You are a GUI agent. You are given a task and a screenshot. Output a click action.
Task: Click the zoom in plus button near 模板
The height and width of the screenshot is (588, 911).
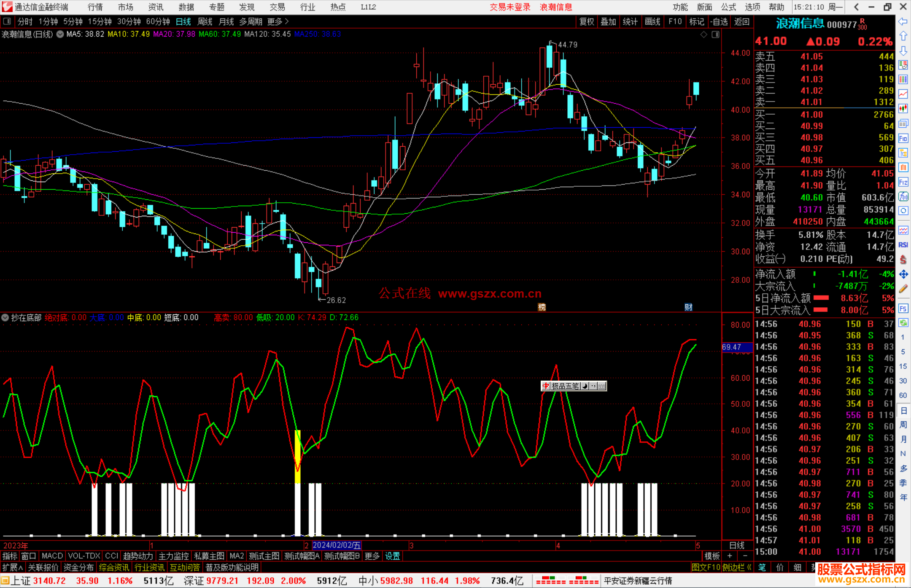coord(730,556)
